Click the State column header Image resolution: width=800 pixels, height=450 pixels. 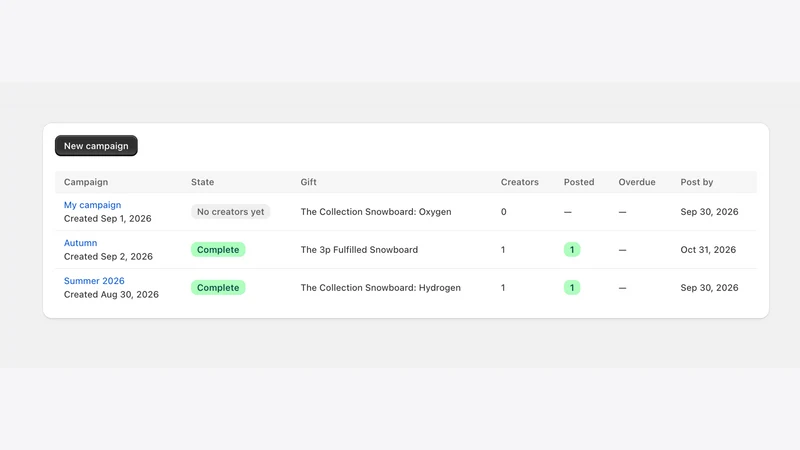click(203, 182)
